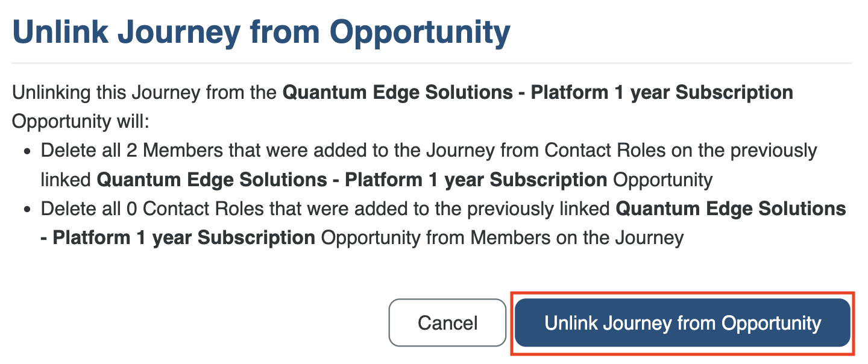Click the second bullet point marker
Viewport: 868px width, 364px height.
tap(27, 209)
